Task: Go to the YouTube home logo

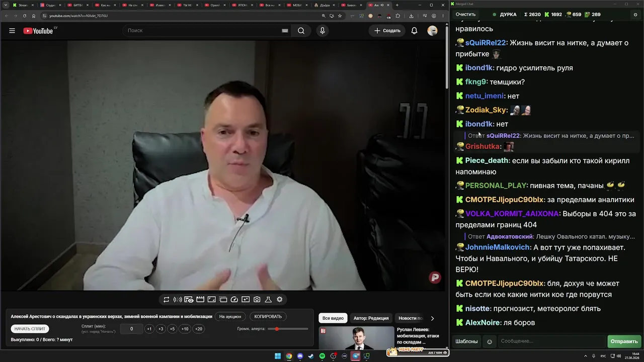Action: (38, 31)
